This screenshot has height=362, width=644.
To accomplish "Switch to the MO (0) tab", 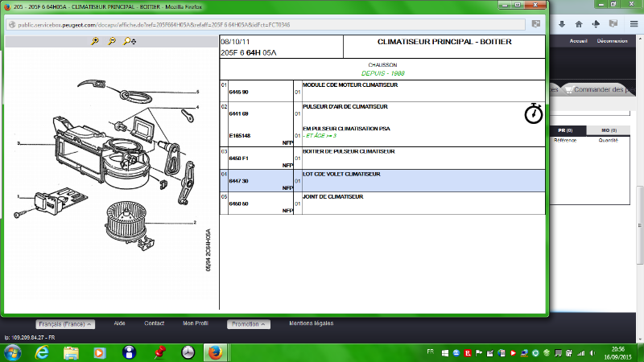I will pos(609,130).
